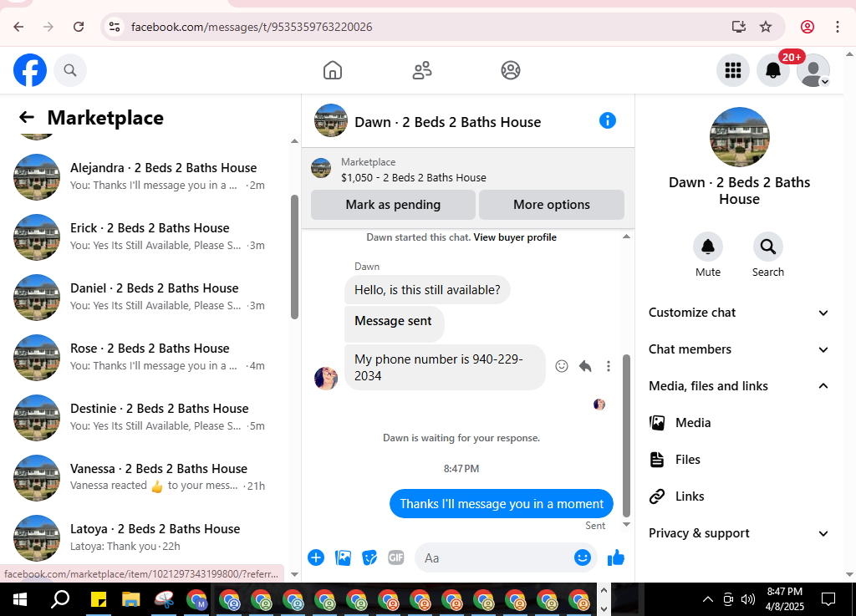Open Media in the right panel

[x=739, y=423]
